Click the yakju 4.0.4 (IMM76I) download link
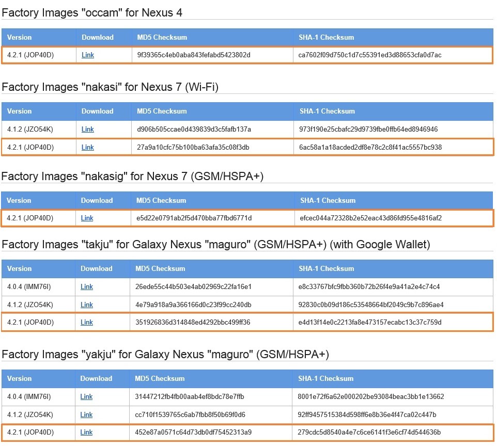The height and width of the screenshot is (448, 497). pos(86,397)
